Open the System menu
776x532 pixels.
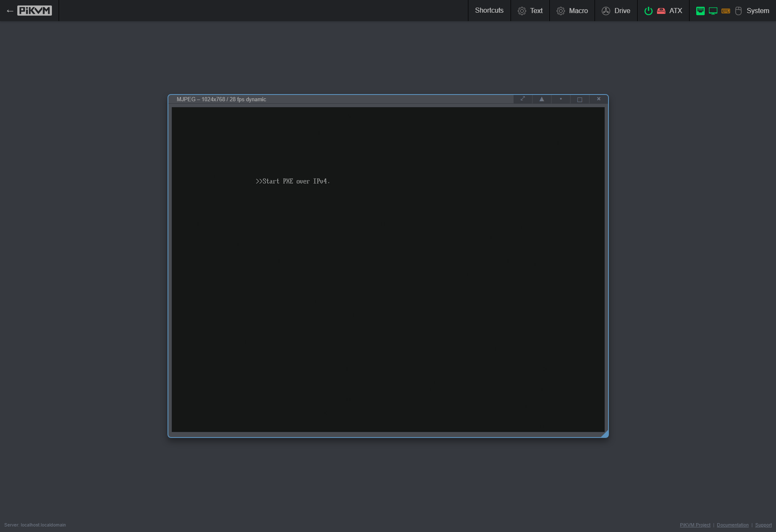757,11
